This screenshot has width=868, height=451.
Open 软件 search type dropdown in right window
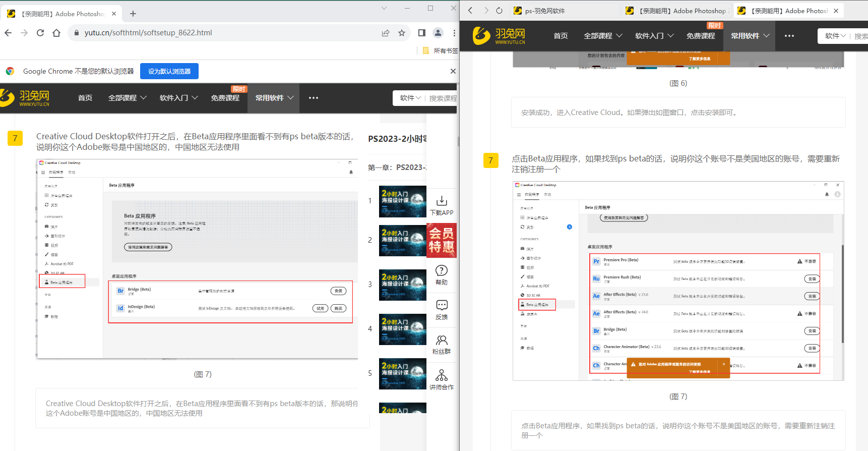(835, 36)
